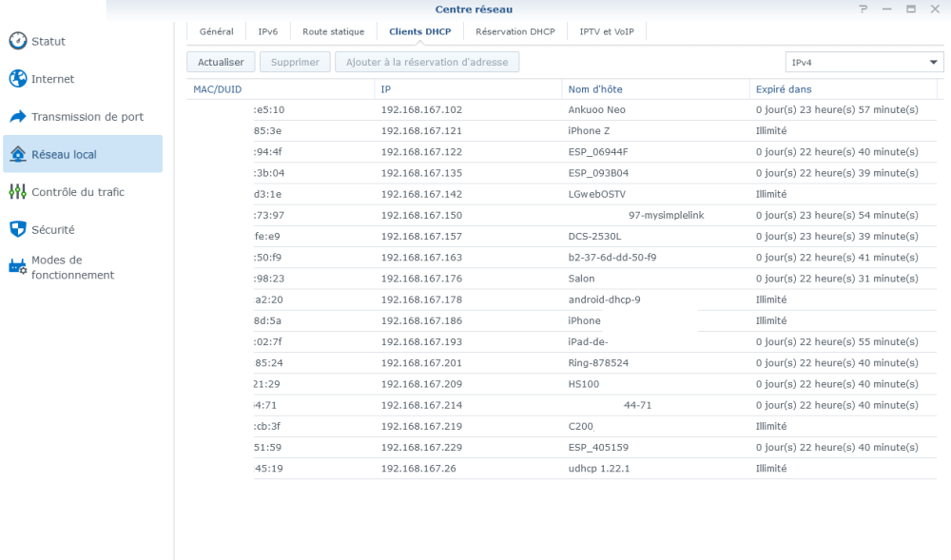951x560 pixels.
Task: Click the help question mark icon
Action: (864, 9)
